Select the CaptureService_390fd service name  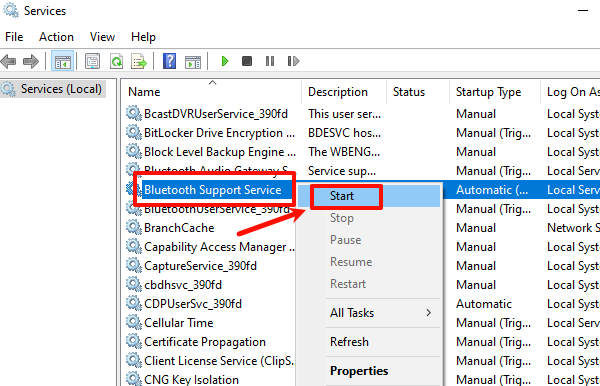tap(200, 266)
